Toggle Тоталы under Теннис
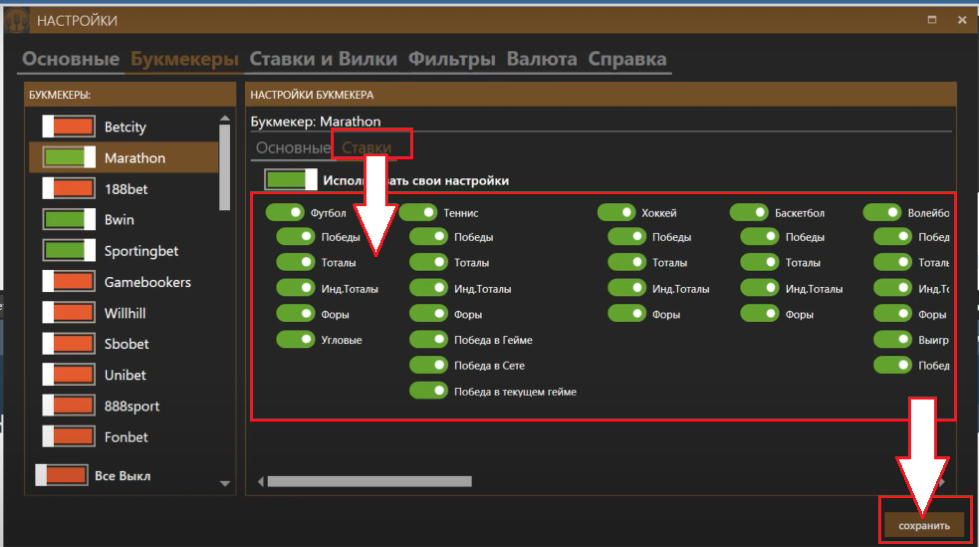 [x=428, y=262]
